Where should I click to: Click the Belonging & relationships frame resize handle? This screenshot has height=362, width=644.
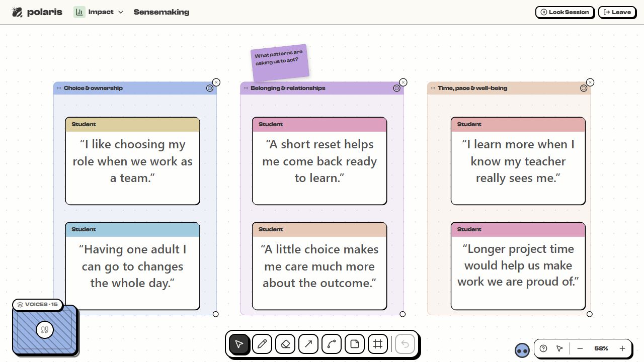[403, 314]
